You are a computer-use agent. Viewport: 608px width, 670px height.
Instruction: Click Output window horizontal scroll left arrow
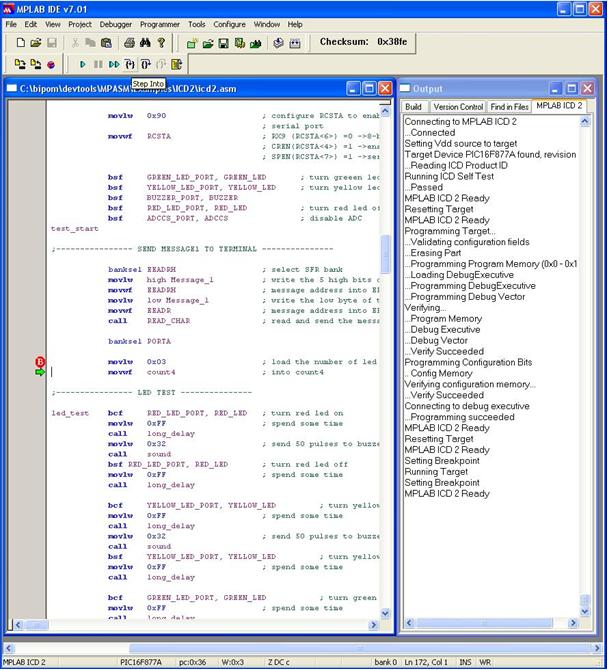(x=409, y=623)
